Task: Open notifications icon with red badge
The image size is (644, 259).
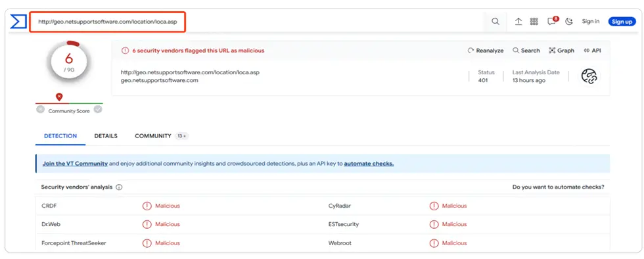Action: pyautogui.click(x=553, y=22)
